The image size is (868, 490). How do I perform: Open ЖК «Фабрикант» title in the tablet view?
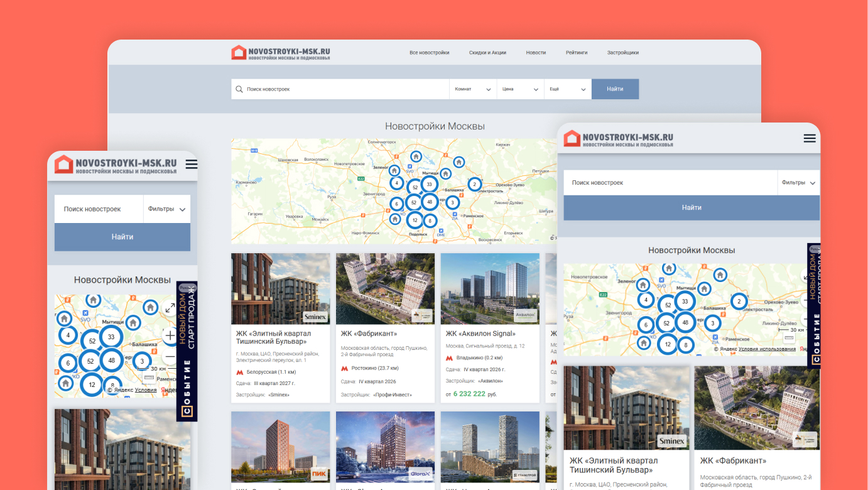733,460
